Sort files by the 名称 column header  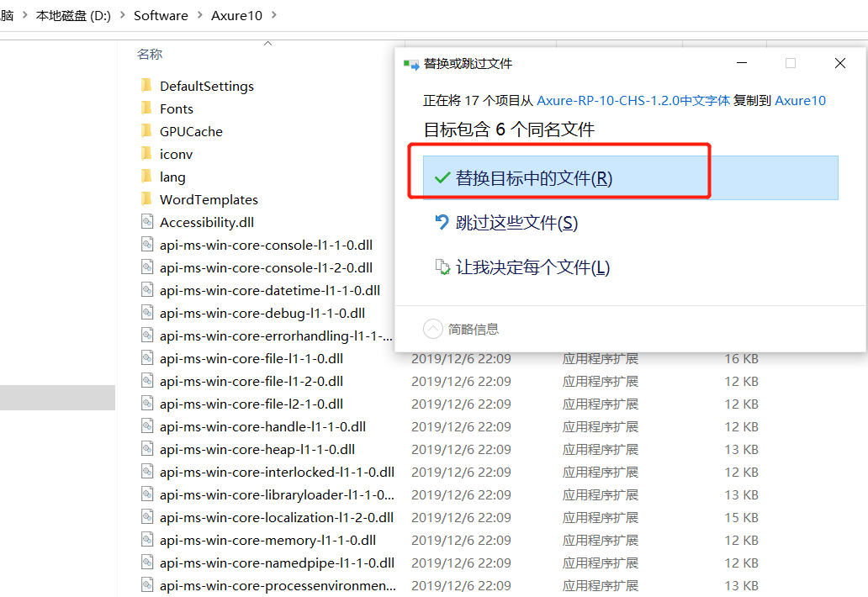(x=150, y=55)
